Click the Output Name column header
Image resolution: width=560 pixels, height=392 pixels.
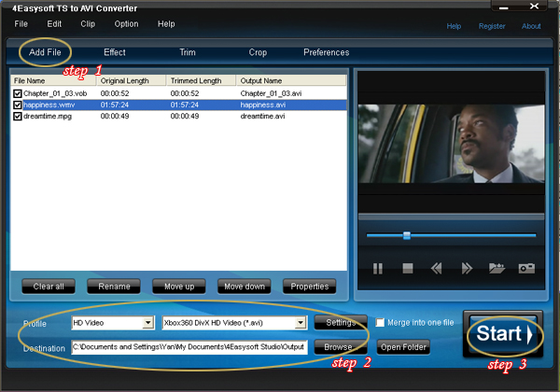point(291,80)
